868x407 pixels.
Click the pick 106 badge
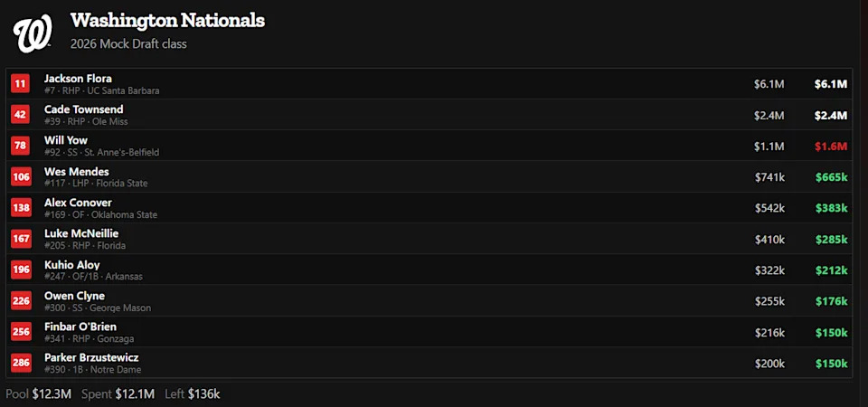click(x=20, y=177)
